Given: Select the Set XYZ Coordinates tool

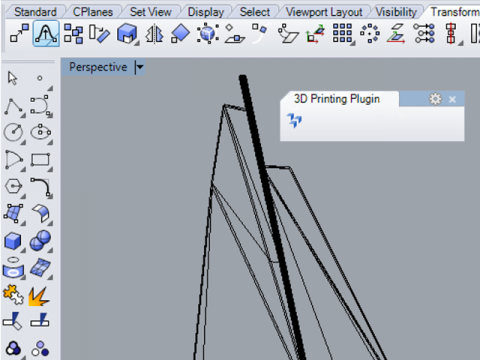Looking at the screenshot, I should coord(424,33).
